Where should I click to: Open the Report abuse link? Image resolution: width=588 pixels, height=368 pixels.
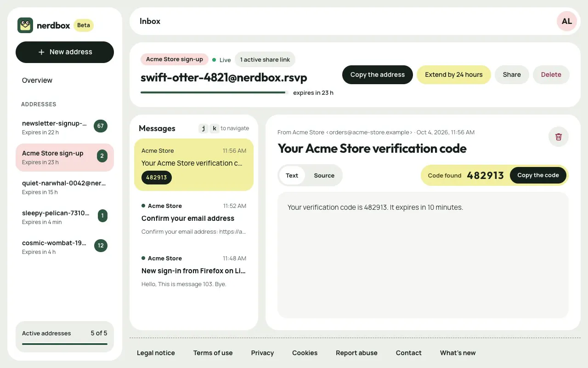356,353
